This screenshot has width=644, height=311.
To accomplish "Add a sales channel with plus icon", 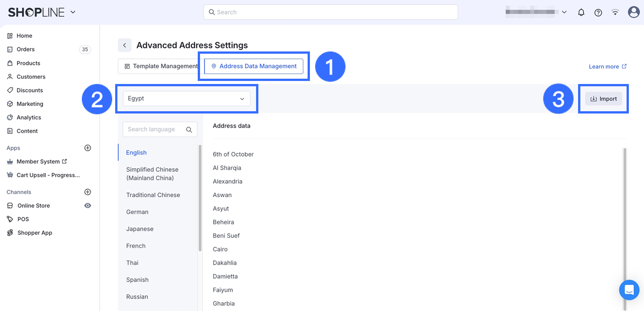I will tap(88, 192).
